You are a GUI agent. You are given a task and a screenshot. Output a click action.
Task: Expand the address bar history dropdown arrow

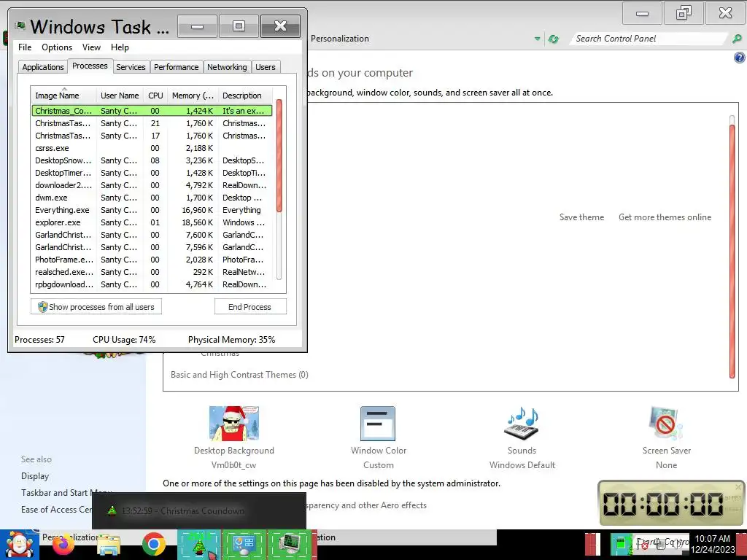(538, 39)
